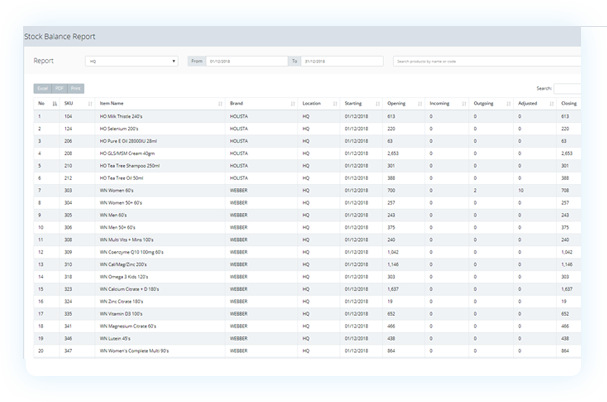This screenshot has width=607, height=402.
Task: Select item HO Milk Thistle 240's
Action: pos(121,116)
